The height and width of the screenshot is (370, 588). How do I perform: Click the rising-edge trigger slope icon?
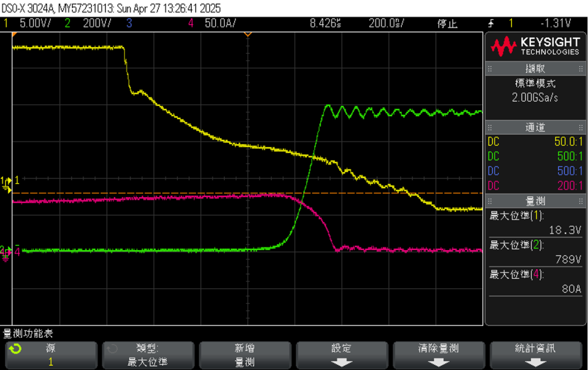(x=491, y=23)
